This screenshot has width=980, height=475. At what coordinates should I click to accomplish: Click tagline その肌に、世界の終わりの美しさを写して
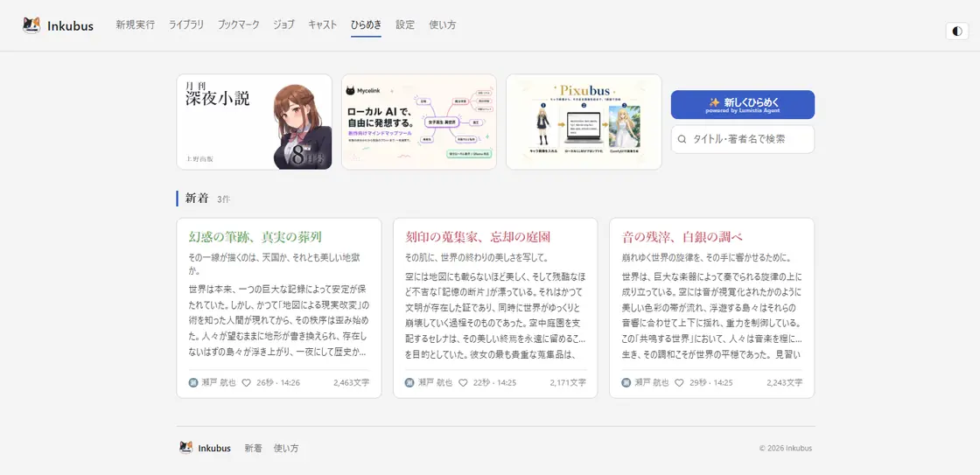coord(476,257)
